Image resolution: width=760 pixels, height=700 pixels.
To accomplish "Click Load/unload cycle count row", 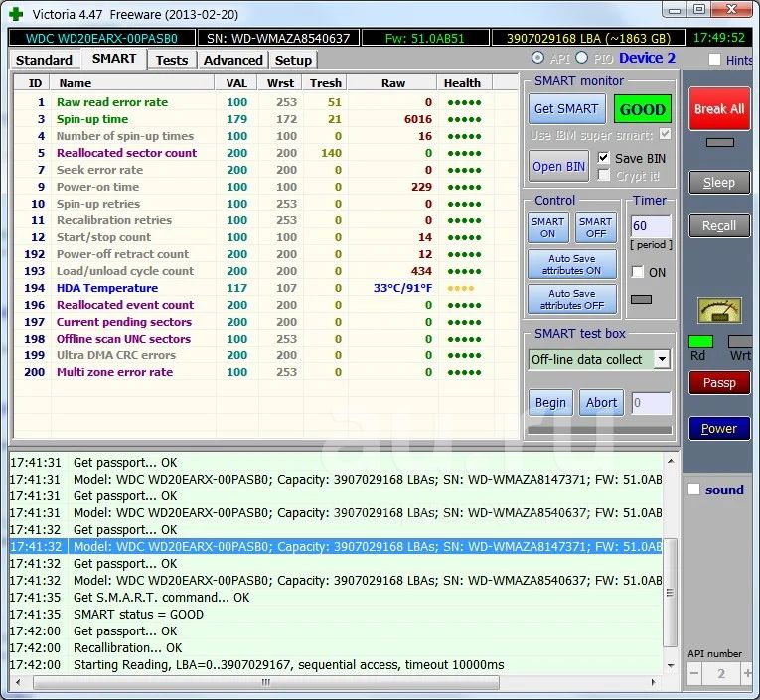I will point(265,271).
